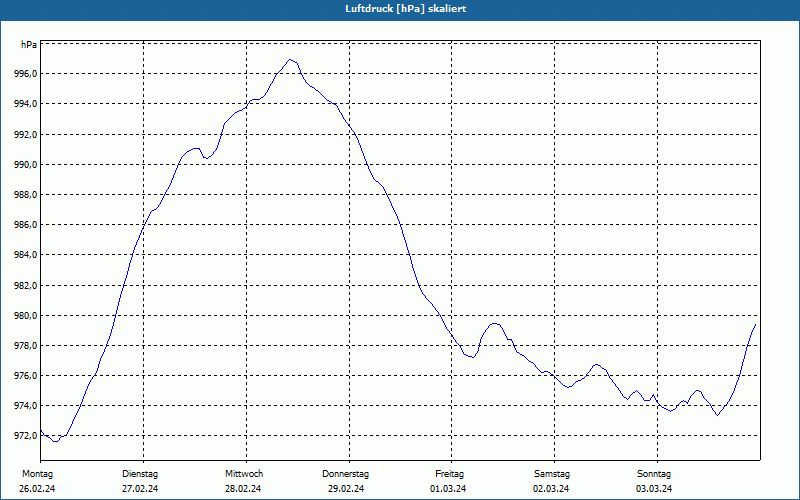Click the 990,0 axis value
Viewport: 800px width, 500px height.
[x=26, y=165]
